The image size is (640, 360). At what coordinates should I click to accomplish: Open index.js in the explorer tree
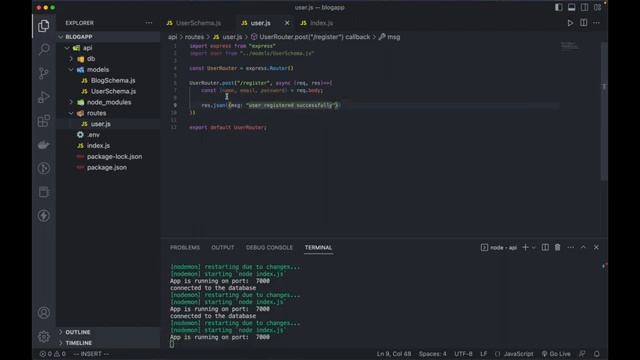click(108, 146)
